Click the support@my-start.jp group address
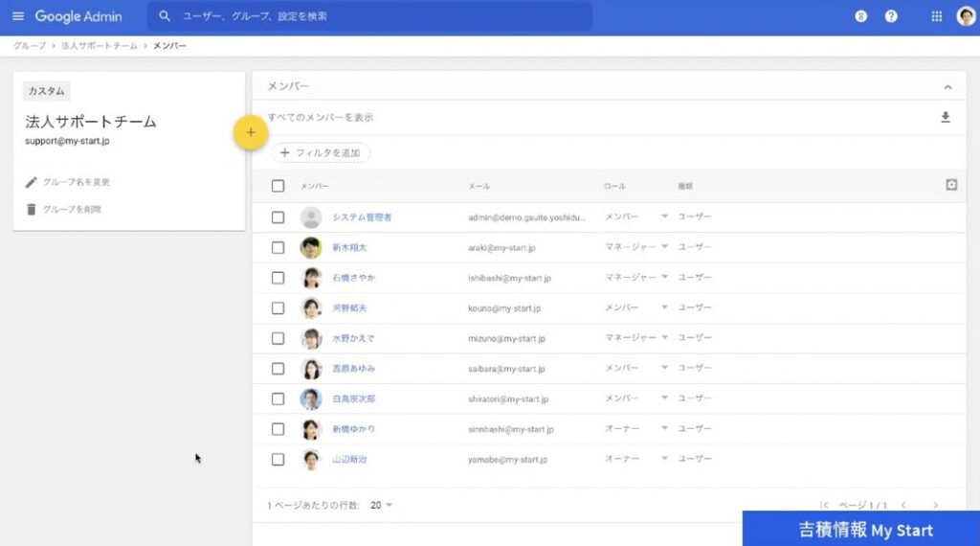980x546 pixels. (67, 141)
